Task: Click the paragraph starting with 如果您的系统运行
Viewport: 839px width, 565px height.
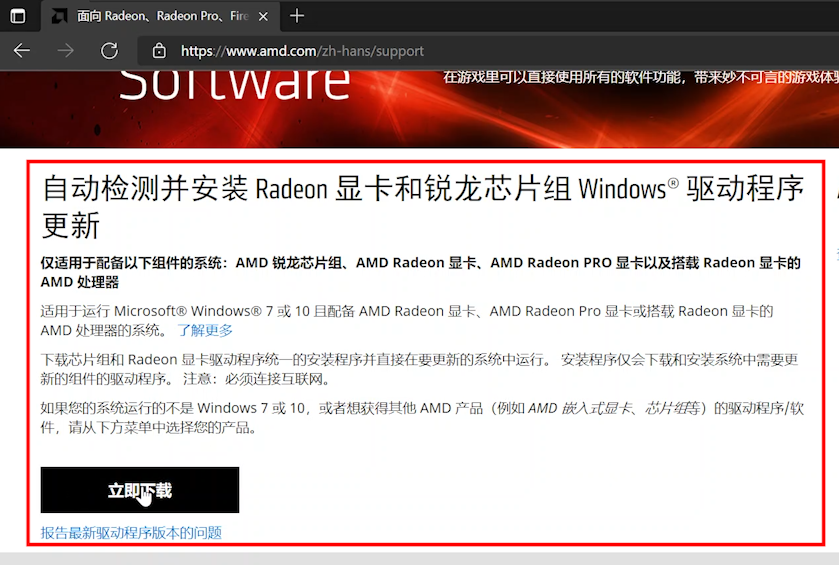Action: pos(420,418)
